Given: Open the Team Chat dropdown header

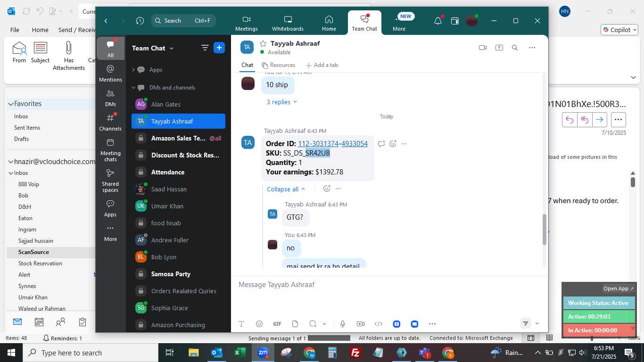Looking at the screenshot, I should [153, 48].
